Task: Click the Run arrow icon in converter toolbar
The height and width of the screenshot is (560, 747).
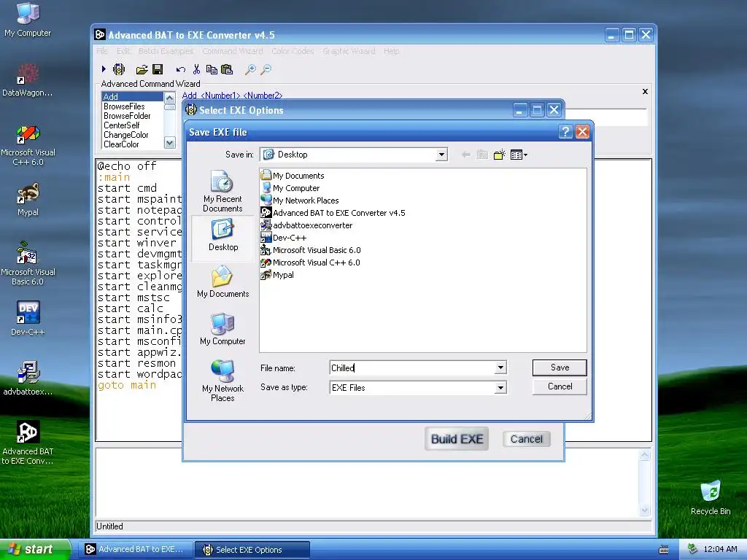Action: pyautogui.click(x=104, y=69)
